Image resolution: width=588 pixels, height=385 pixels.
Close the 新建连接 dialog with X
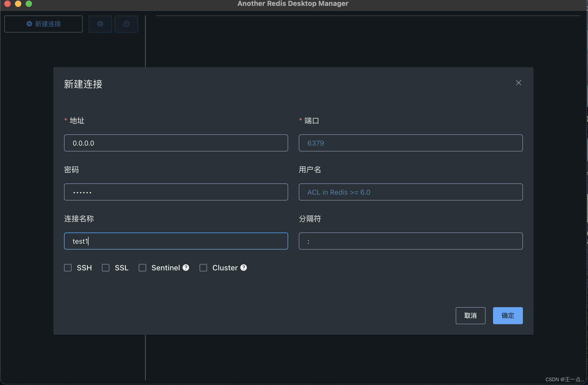point(518,83)
